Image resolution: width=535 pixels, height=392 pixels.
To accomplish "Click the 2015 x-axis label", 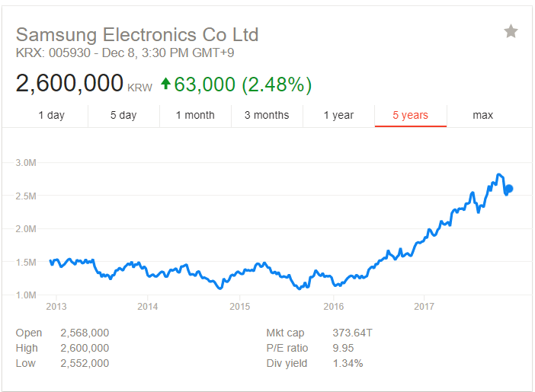I will [x=239, y=307].
